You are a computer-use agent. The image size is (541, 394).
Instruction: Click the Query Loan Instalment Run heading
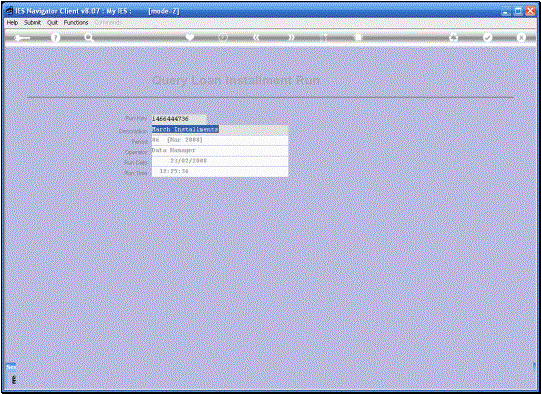click(x=236, y=80)
